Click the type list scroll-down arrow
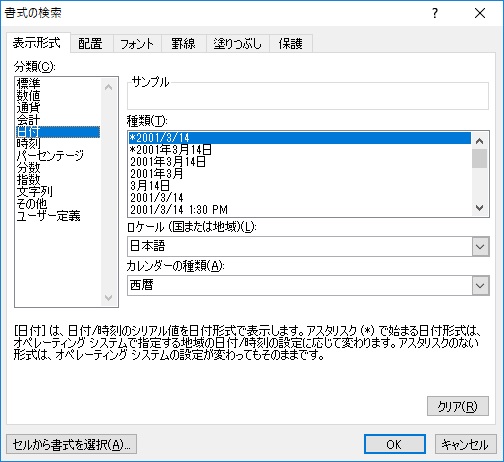Screen dimensions: 504x462 480,208
